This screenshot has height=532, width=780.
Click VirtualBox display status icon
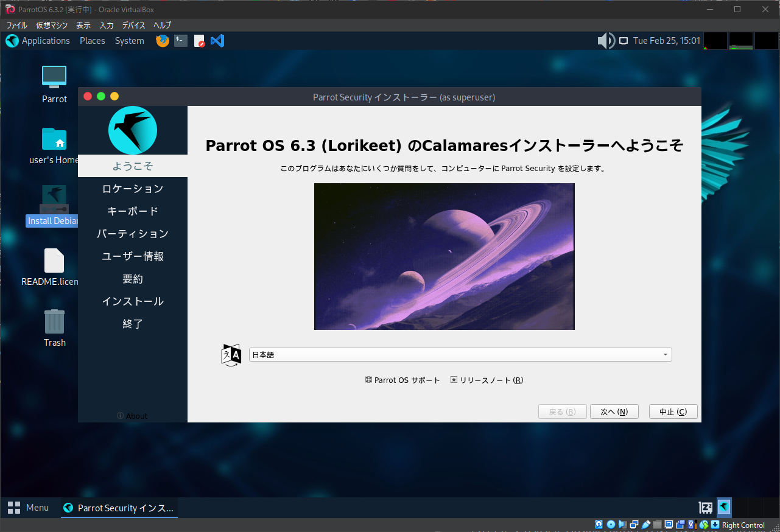669,525
